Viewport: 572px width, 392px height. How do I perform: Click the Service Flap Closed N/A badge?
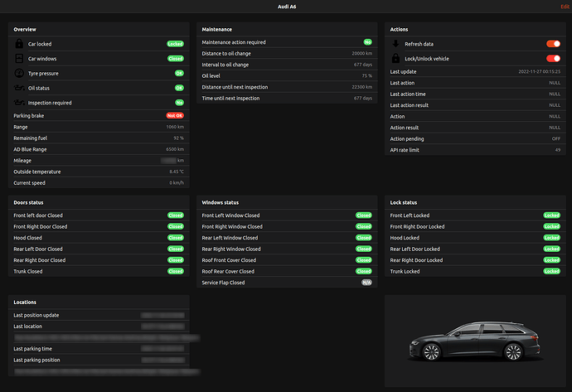[366, 283]
